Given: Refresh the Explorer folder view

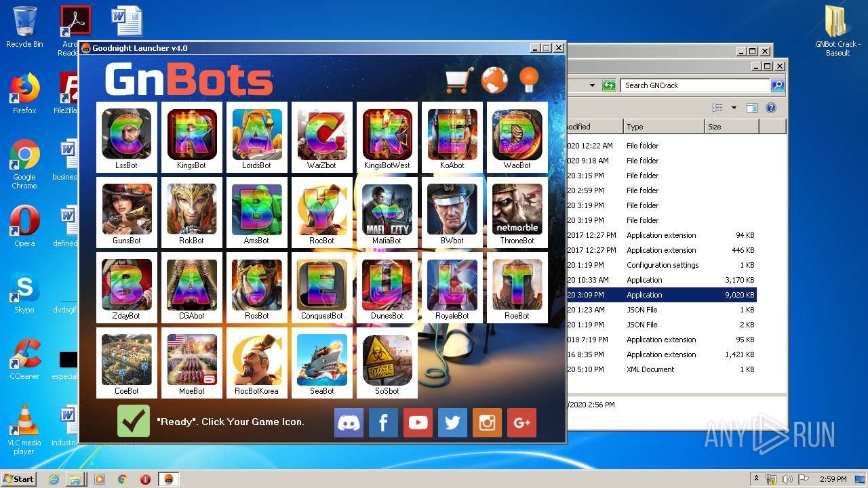Looking at the screenshot, I should 609,85.
